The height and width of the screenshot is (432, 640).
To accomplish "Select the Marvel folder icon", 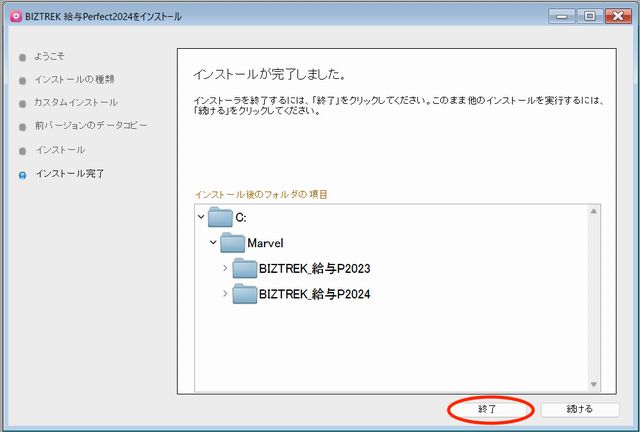I will click(232, 243).
